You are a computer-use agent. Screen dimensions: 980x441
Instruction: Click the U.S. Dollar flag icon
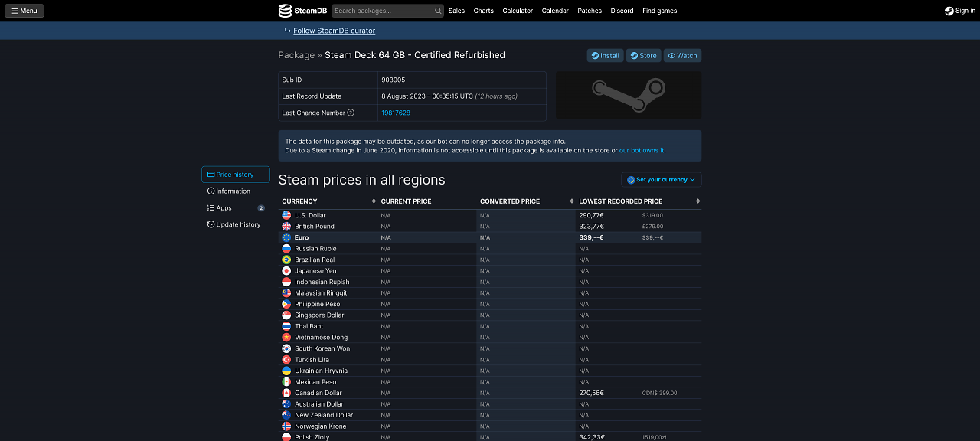[286, 215]
